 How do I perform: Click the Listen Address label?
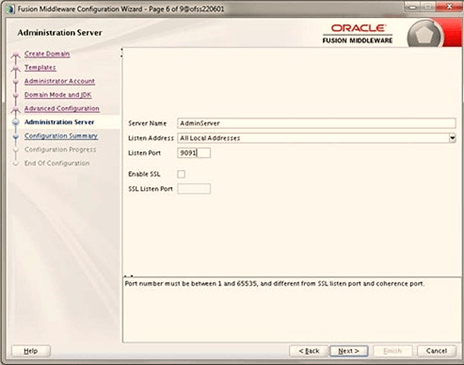(x=151, y=138)
